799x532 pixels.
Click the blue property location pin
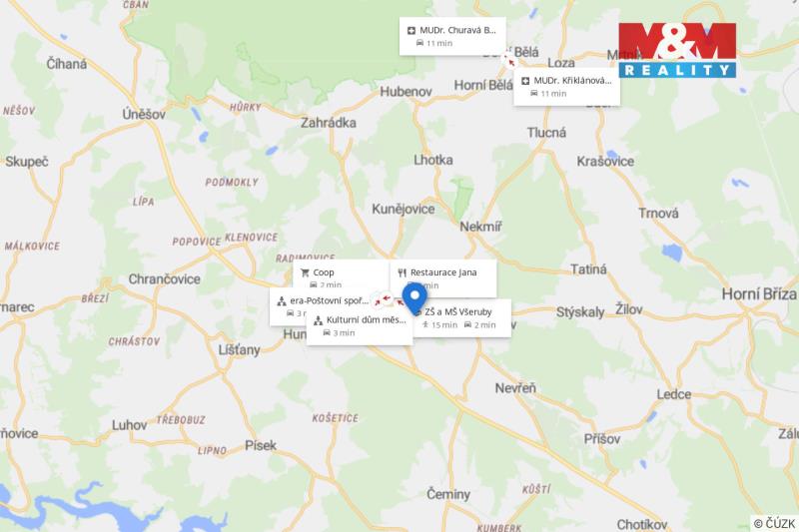[x=414, y=298]
